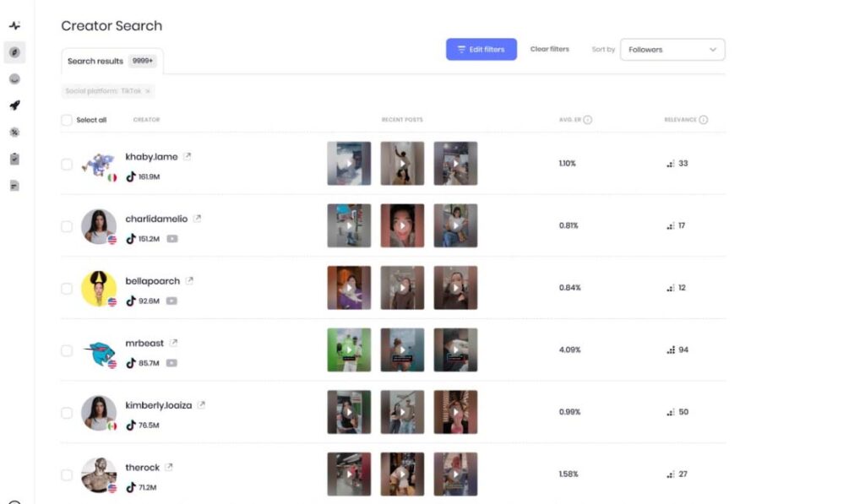Image resolution: width=865 pixels, height=504 pixels.
Task: Play khaby.lame's second recent post
Action: [x=402, y=163]
